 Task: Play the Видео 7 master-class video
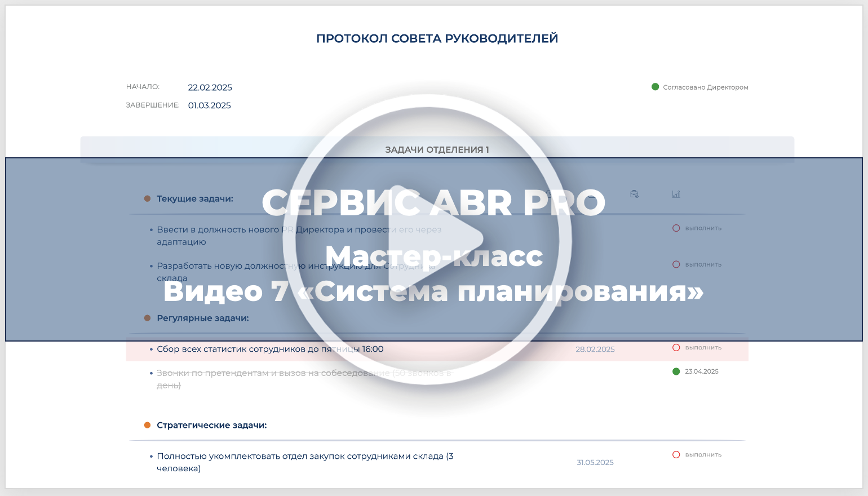(427, 240)
